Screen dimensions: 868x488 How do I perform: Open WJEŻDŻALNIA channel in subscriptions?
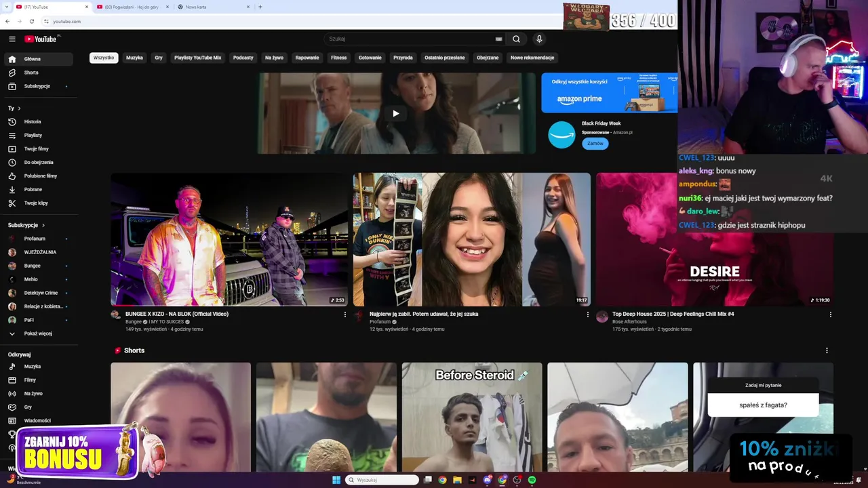(x=39, y=252)
